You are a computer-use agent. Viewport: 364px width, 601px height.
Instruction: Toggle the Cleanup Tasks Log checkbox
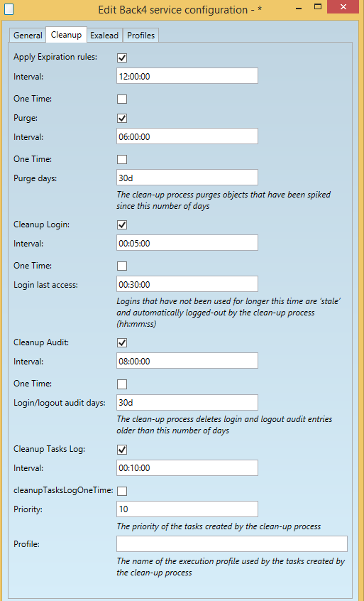point(122,450)
